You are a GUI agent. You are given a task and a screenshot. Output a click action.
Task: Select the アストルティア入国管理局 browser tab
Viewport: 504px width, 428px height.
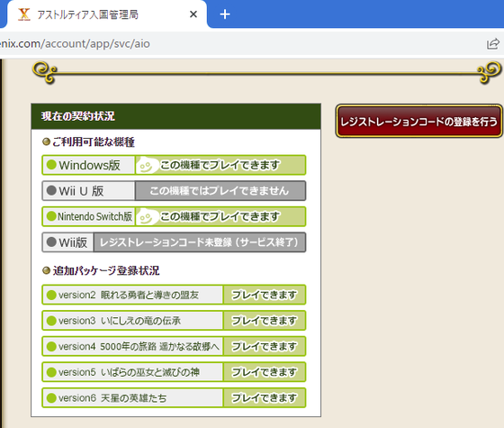(106, 14)
